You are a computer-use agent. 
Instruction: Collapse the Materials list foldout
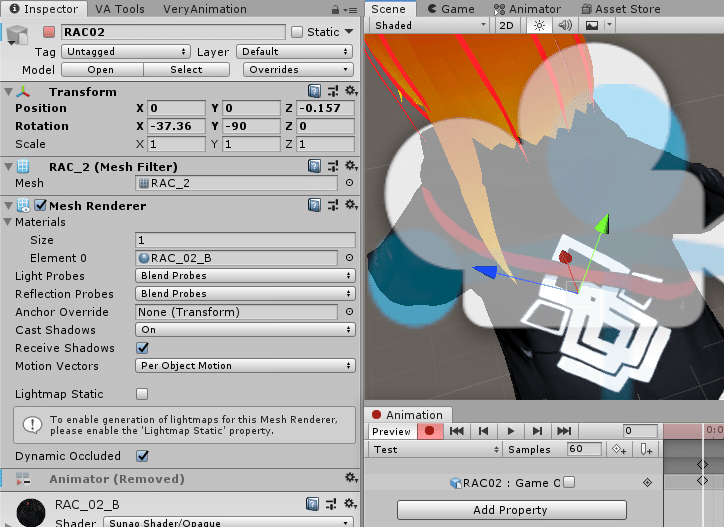point(8,222)
